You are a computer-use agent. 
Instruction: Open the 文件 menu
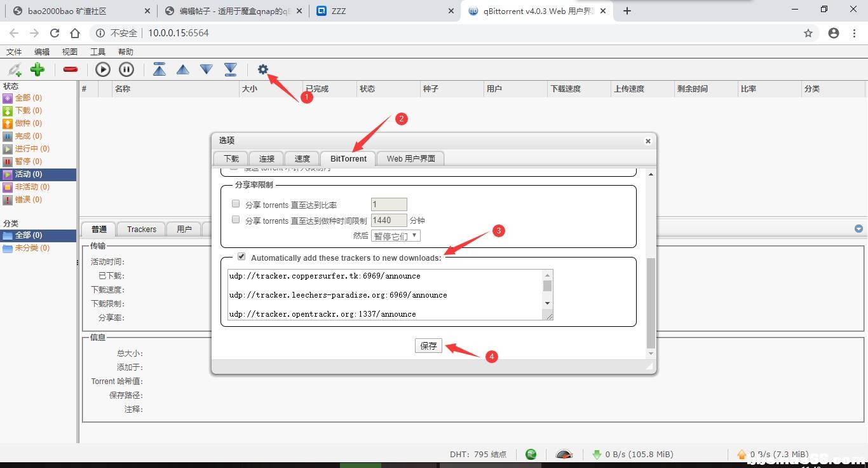(x=14, y=52)
